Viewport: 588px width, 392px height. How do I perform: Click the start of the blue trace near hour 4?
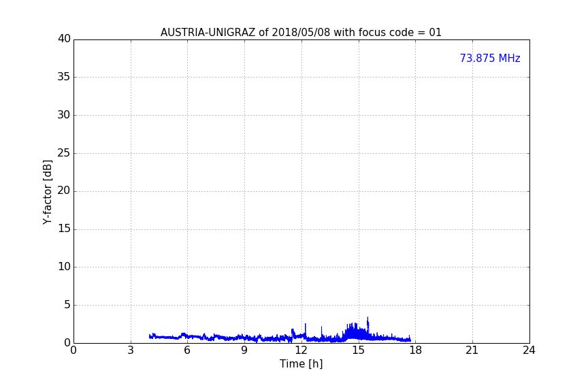pos(150,336)
